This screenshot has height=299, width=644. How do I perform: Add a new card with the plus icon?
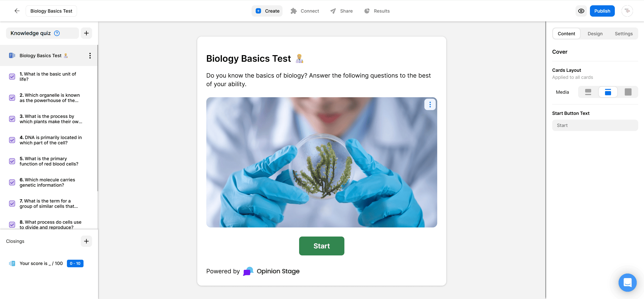pyautogui.click(x=86, y=33)
